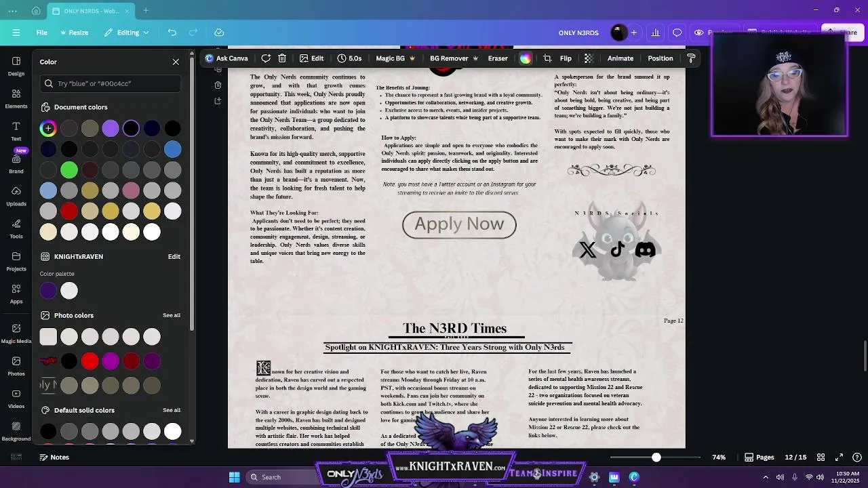Screen dimensions: 868x488
Task: Click the Redo arrow in the top bar
Action: click(x=193, y=33)
